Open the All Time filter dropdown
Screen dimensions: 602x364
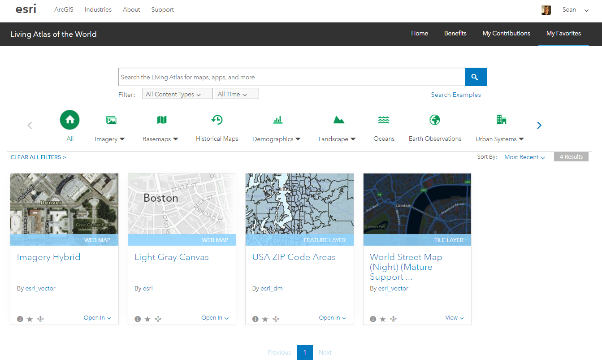click(237, 94)
